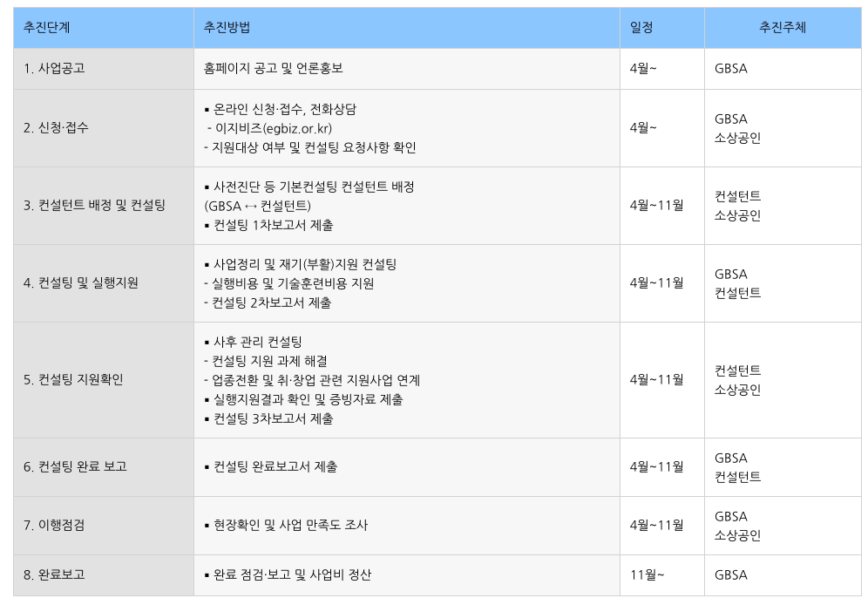
Task: Click the 추진방법 column header
Action: [407, 28]
